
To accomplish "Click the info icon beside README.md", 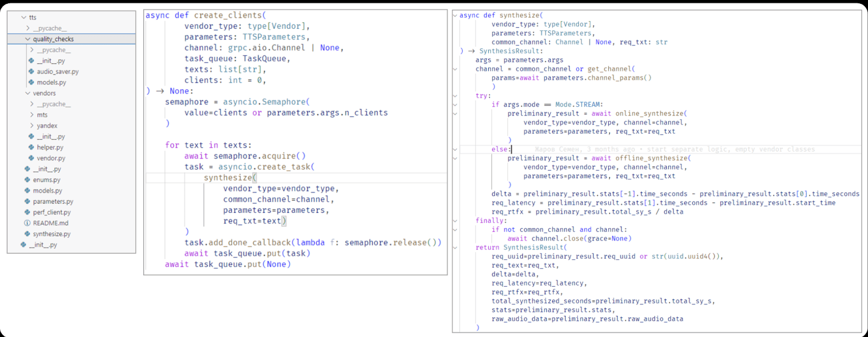I will 27,223.
